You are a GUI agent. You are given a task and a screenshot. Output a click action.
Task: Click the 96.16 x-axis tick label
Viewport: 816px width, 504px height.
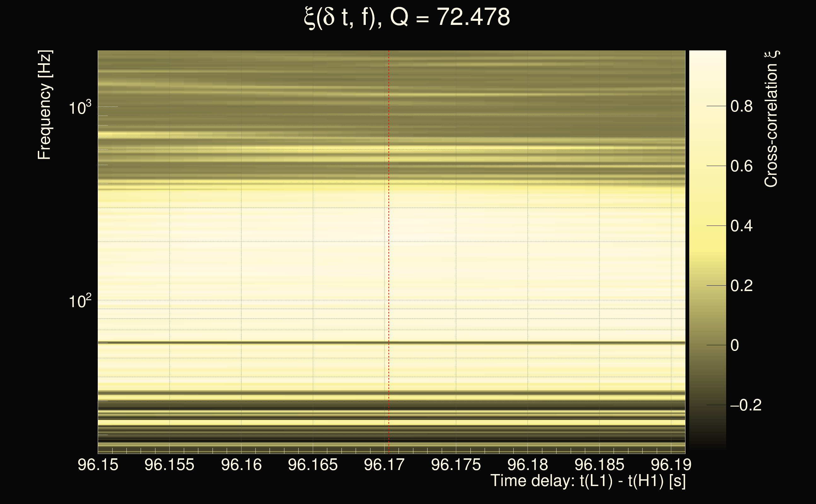click(241, 465)
